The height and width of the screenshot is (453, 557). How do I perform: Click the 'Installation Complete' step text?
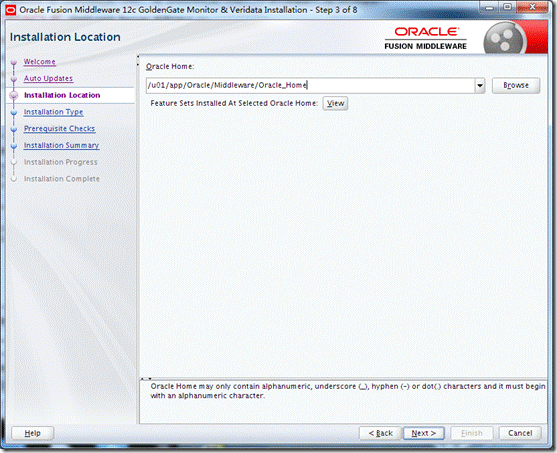pos(61,179)
